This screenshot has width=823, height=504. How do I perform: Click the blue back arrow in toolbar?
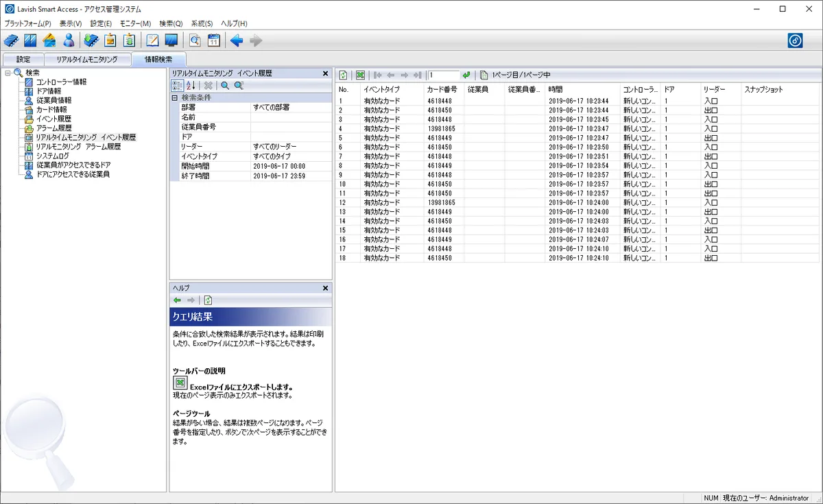[237, 40]
